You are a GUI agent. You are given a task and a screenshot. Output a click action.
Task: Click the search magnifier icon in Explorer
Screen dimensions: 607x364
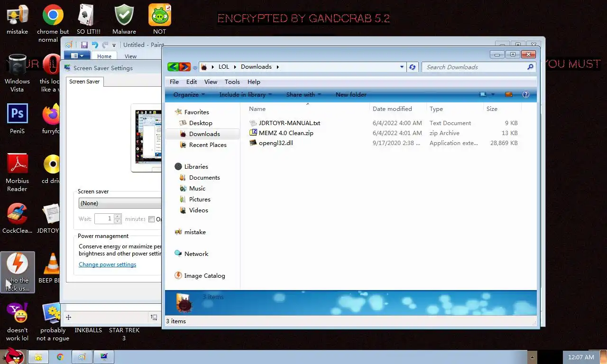(530, 67)
